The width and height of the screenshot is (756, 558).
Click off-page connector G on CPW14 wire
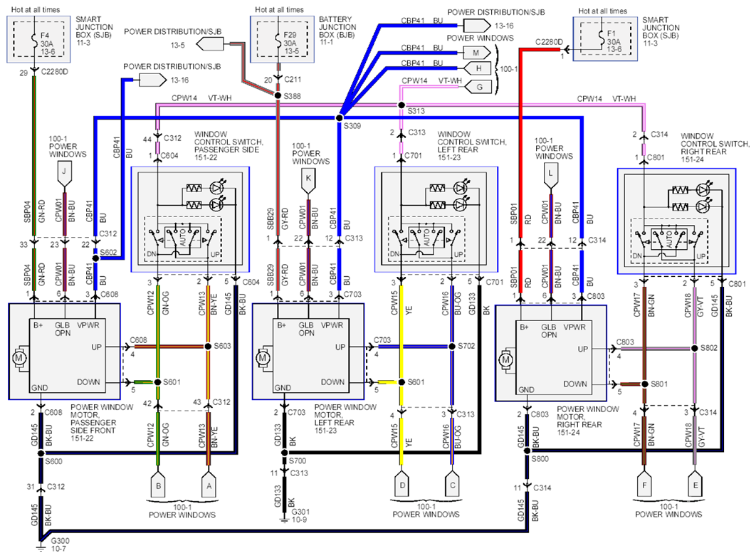pos(476,88)
